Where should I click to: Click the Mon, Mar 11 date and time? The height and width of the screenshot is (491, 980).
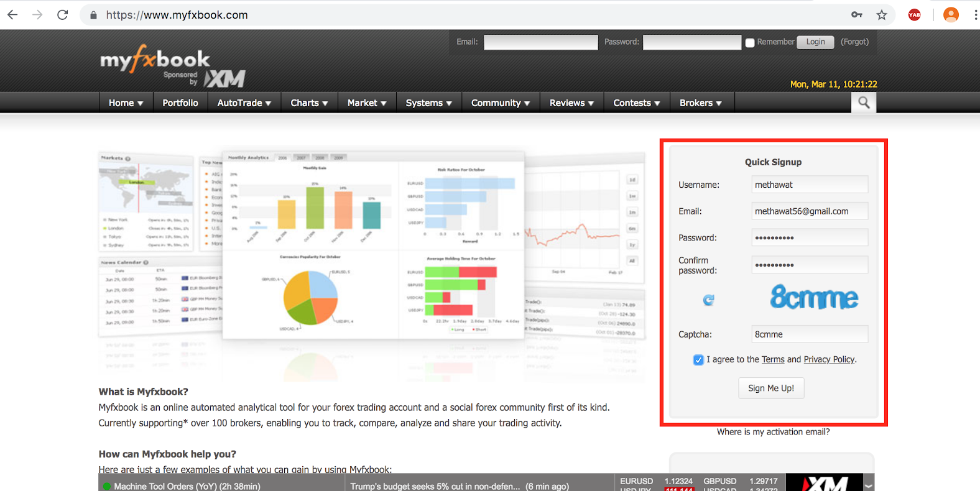[833, 84]
